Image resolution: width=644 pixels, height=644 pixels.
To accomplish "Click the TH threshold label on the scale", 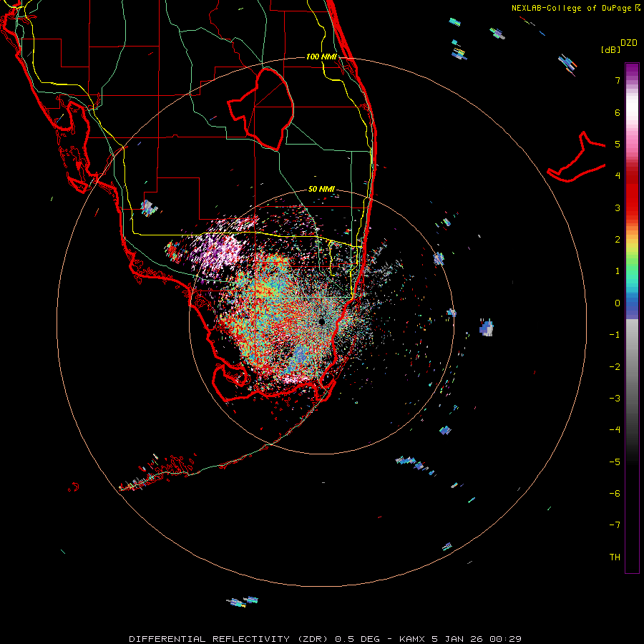I will (615, 557).
